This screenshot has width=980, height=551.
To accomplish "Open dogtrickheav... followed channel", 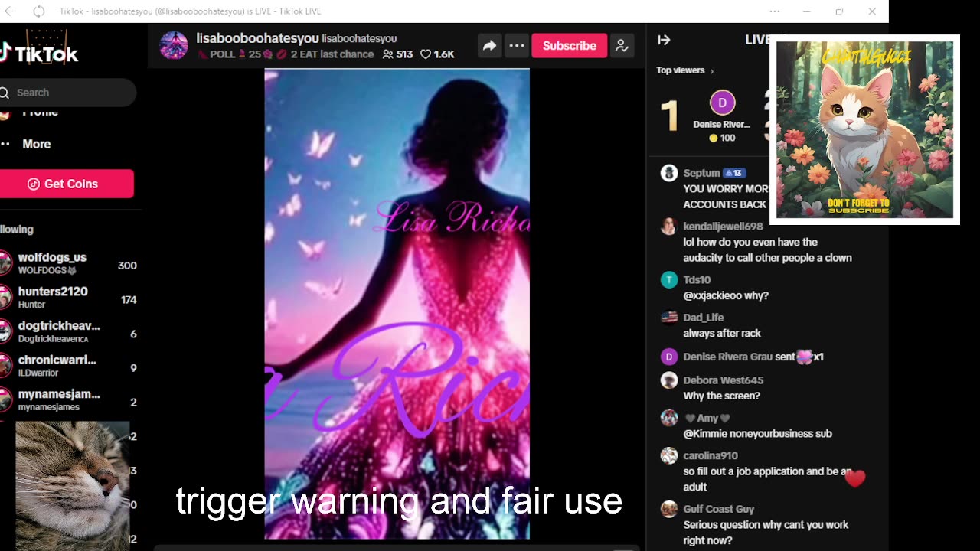I will [69, 332].
